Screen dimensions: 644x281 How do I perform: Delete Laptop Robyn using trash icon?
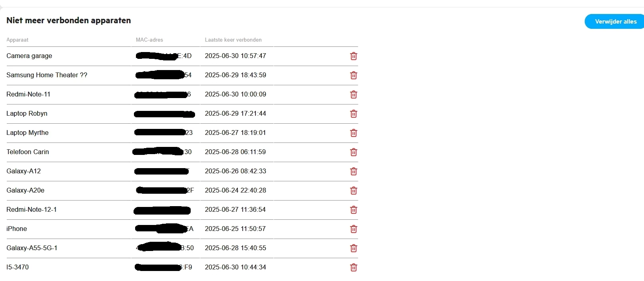[353, 114]
